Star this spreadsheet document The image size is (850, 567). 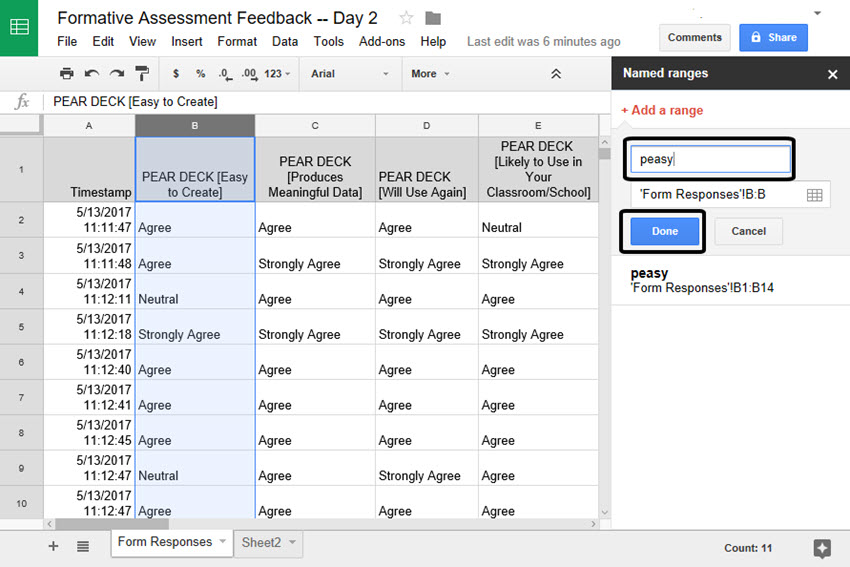point(406,18)
